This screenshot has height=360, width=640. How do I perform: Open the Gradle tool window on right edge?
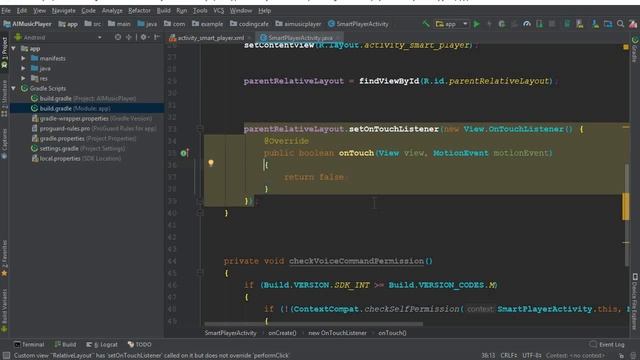635,49
